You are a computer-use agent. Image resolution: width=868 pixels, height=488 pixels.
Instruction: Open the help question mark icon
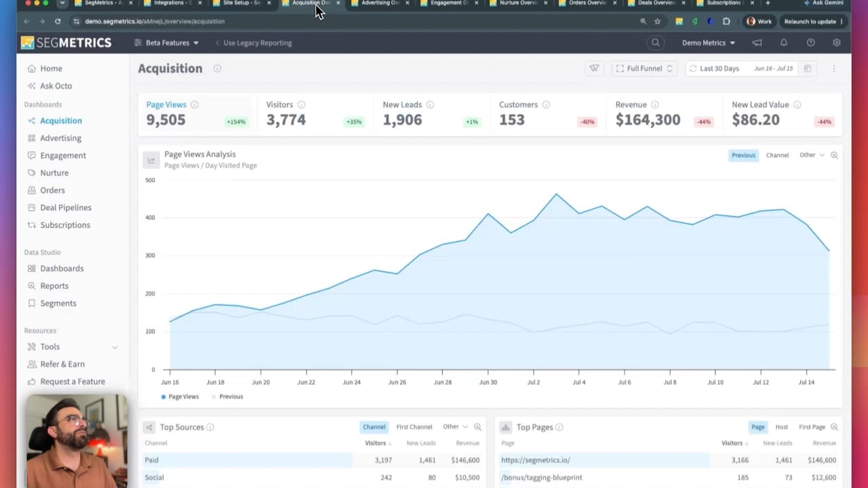810,43
